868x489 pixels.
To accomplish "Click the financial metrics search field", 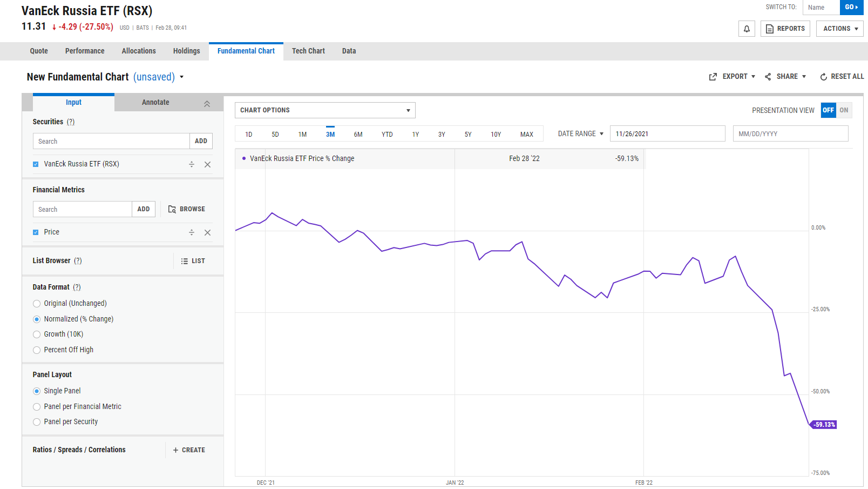I will point(83,209).
